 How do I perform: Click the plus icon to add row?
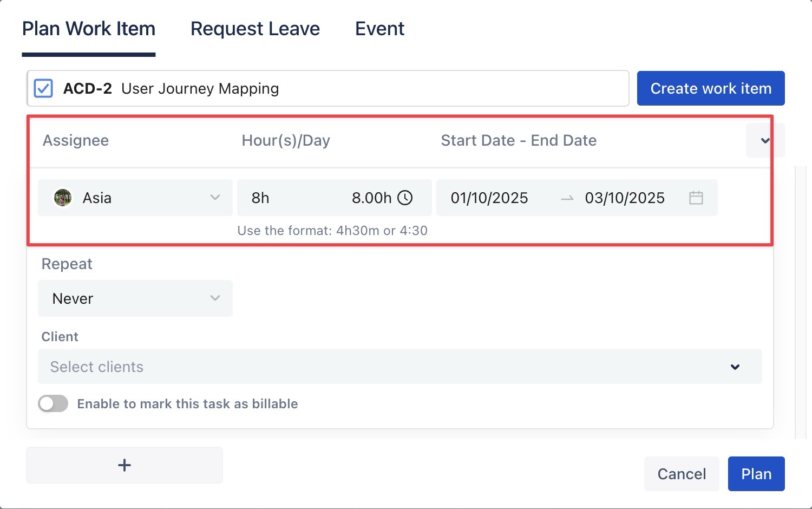pos(125,465)
